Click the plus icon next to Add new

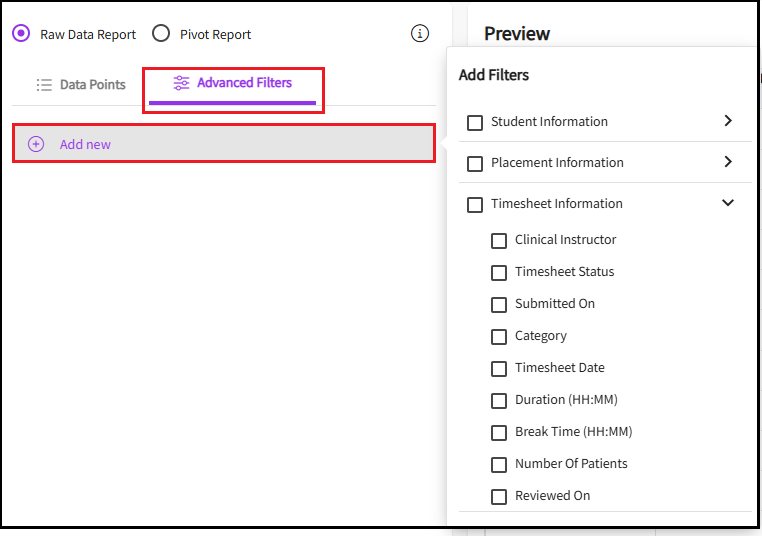pyautogui.click(x=36, y=144)
